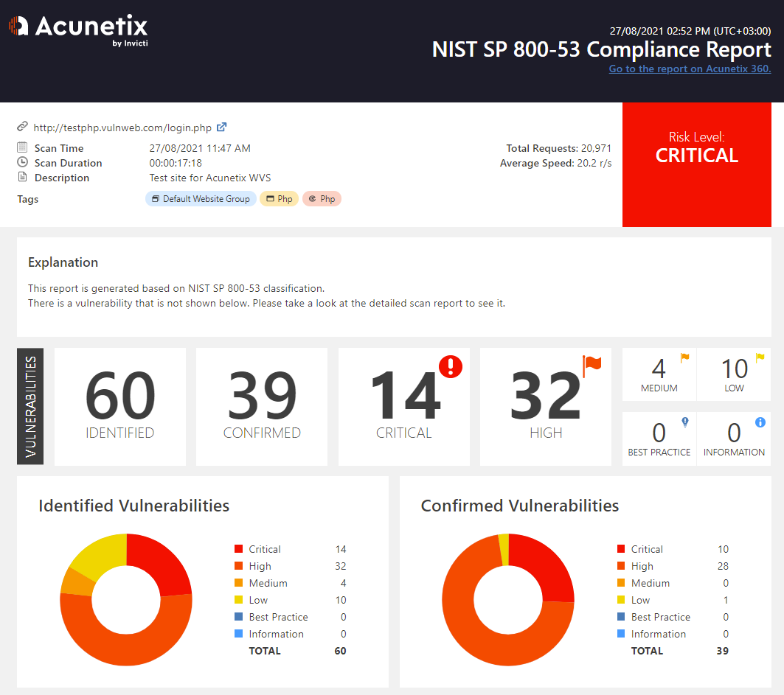This screenshot has height=695, width=784.
Task: Click the clock icon next to Scan Duration
Action: click(22, 162)
